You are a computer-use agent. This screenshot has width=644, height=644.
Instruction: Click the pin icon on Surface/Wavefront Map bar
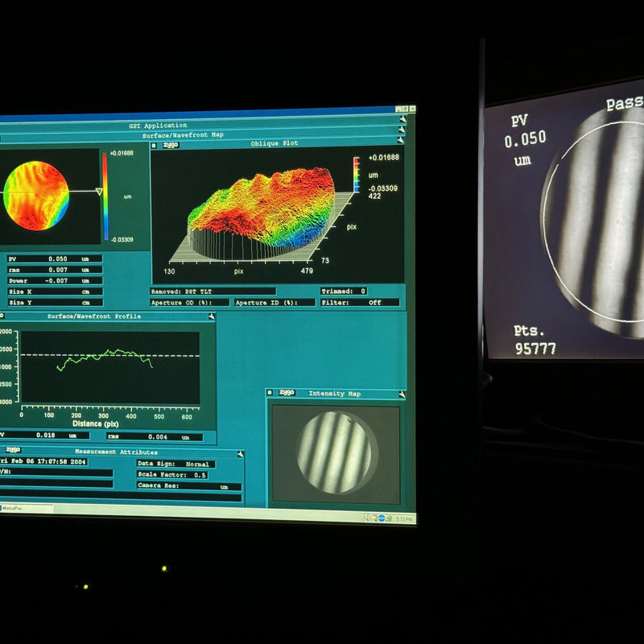tap(402, 130)
